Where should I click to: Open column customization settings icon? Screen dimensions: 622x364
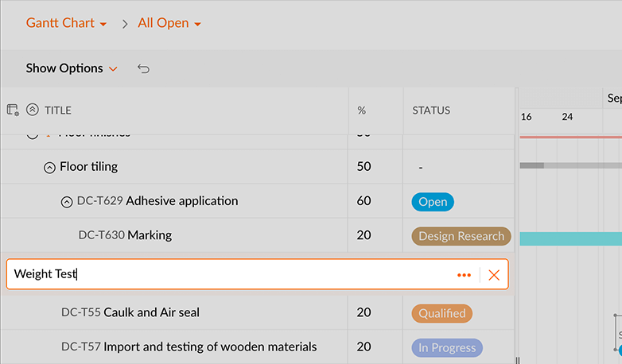pyautogui.click(x=13, y=110)
